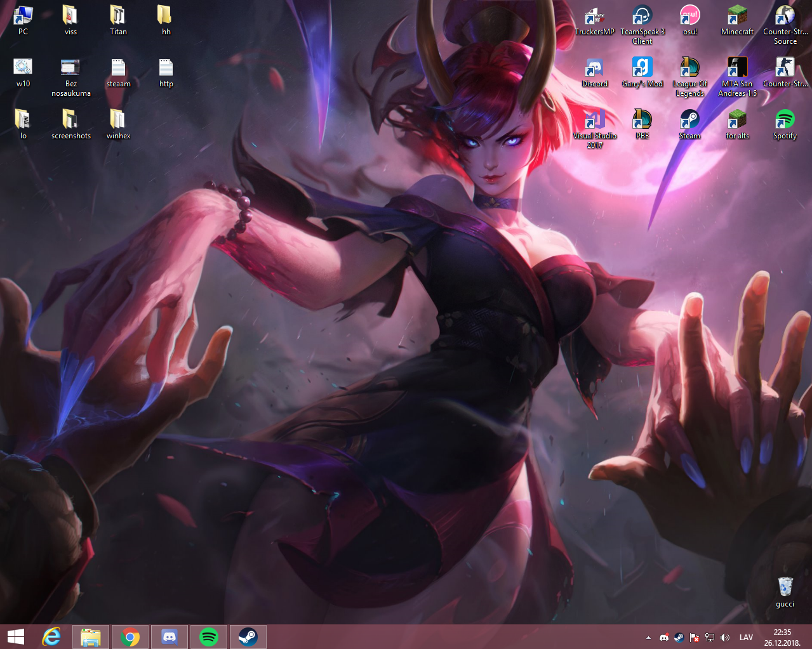The image size is (812, 649).
Task: Select the for alts Minecraft shortcut
Action: (737, 124)
